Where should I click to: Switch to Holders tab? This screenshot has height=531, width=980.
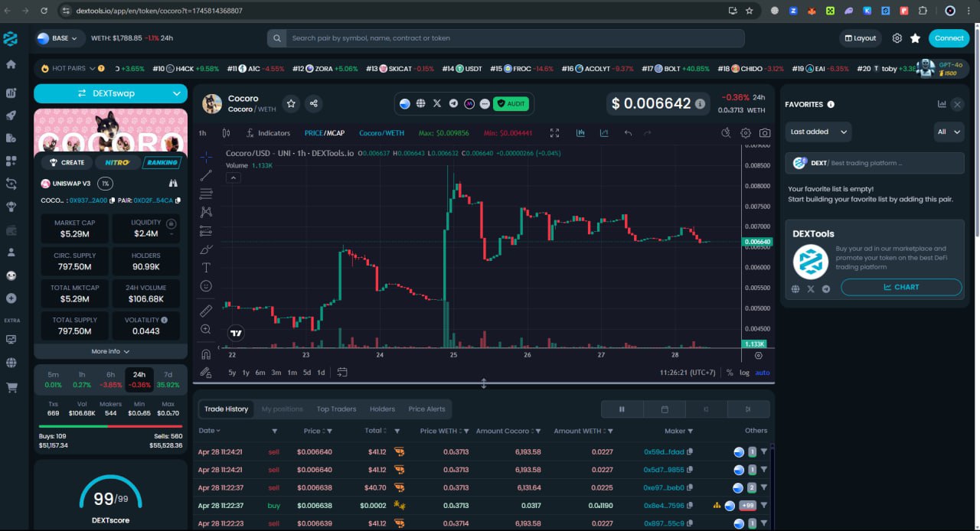(382, 409)
